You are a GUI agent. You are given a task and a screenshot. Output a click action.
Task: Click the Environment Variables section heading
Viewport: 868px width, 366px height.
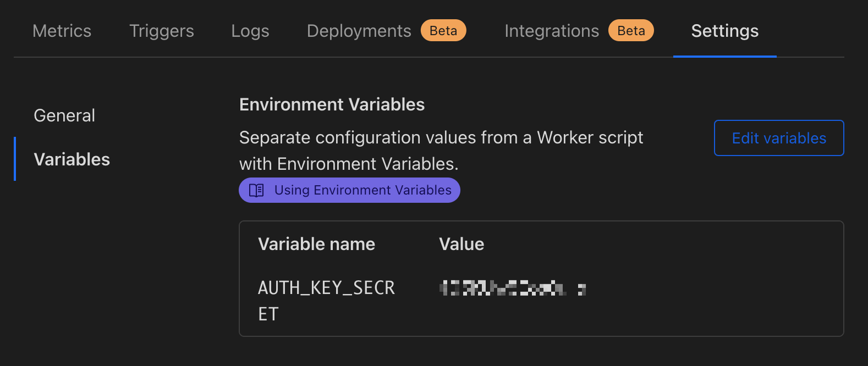click(332, 104)
